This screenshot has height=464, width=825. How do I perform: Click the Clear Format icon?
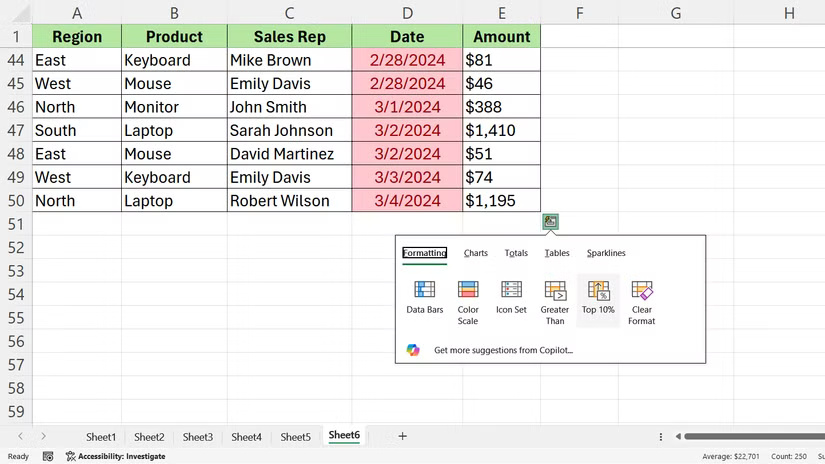pyautogui.click(x=642, y=291)
